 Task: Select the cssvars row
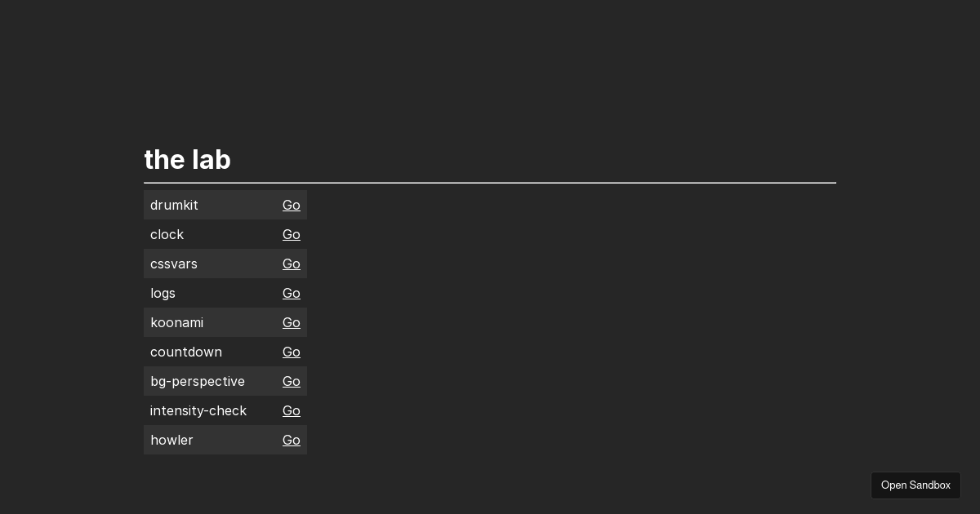[x=174, y=264]
